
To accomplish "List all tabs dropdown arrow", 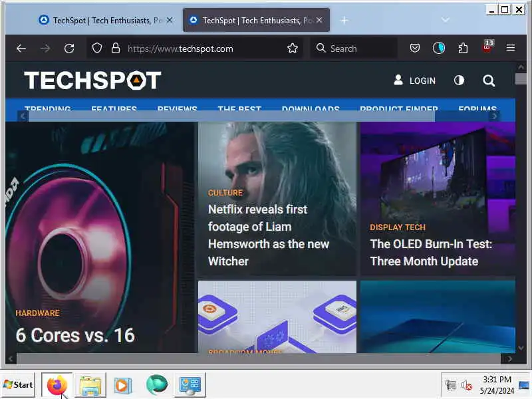I will click(446, 20).
